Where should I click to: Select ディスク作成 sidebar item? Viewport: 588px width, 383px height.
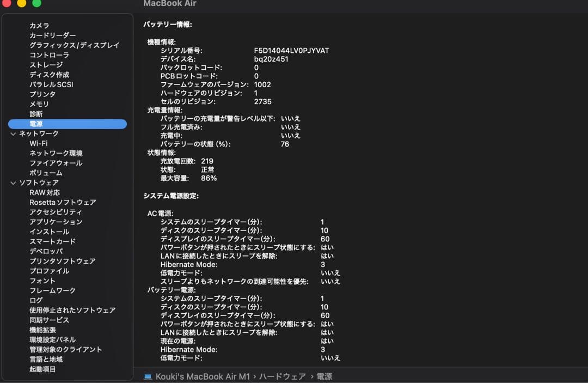point(49,75)
